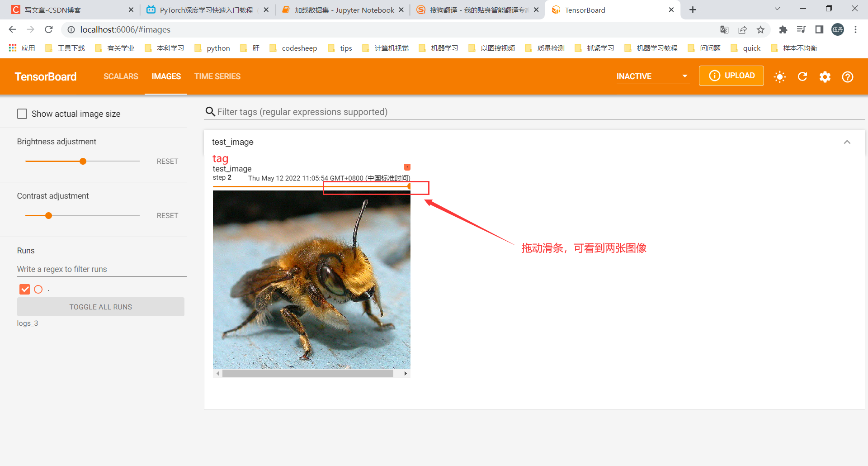Close the PyTorch tutorial tab
The image size is (868, 466).
[266, 10]
